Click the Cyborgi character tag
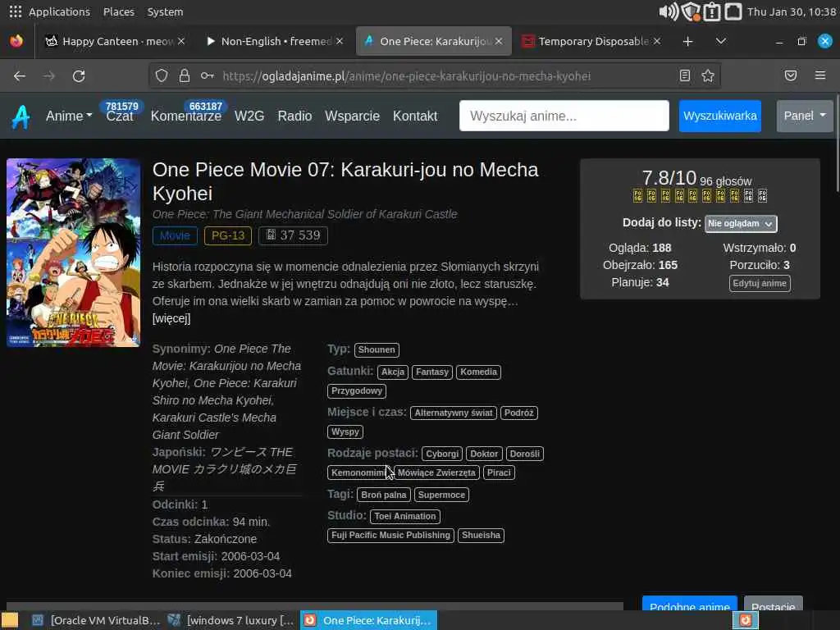 [442, 454]
